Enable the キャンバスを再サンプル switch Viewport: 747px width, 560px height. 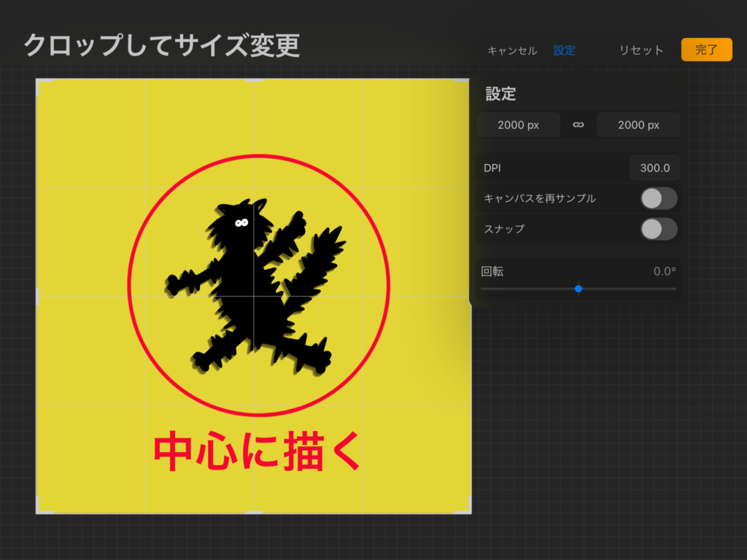(x=659, y=198)
